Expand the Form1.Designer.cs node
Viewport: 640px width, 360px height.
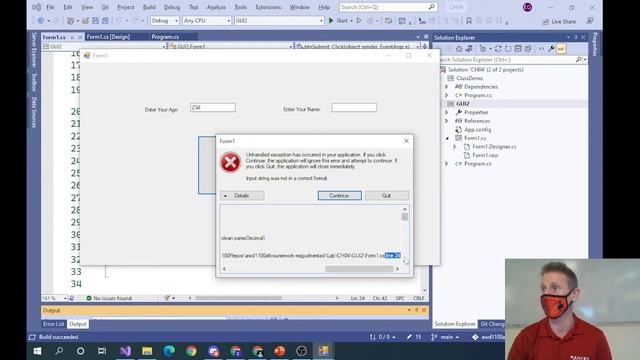pyautogui.click(x=454, y=147)
